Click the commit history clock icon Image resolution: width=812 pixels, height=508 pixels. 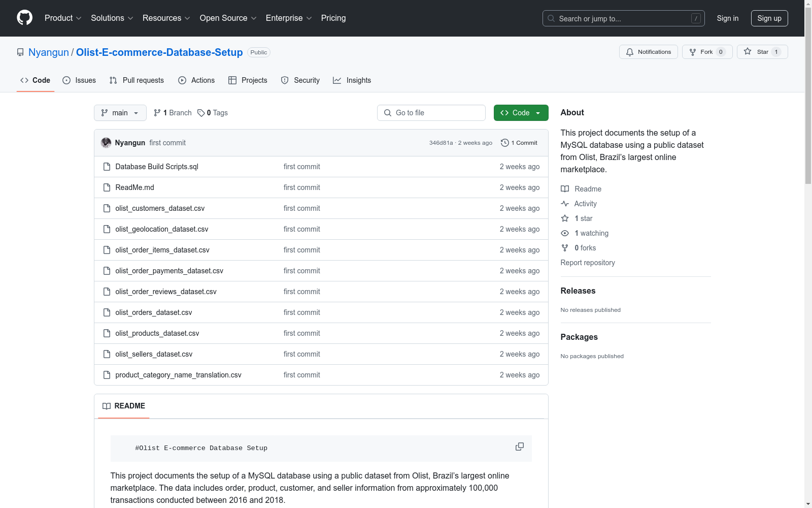point(504,143)
